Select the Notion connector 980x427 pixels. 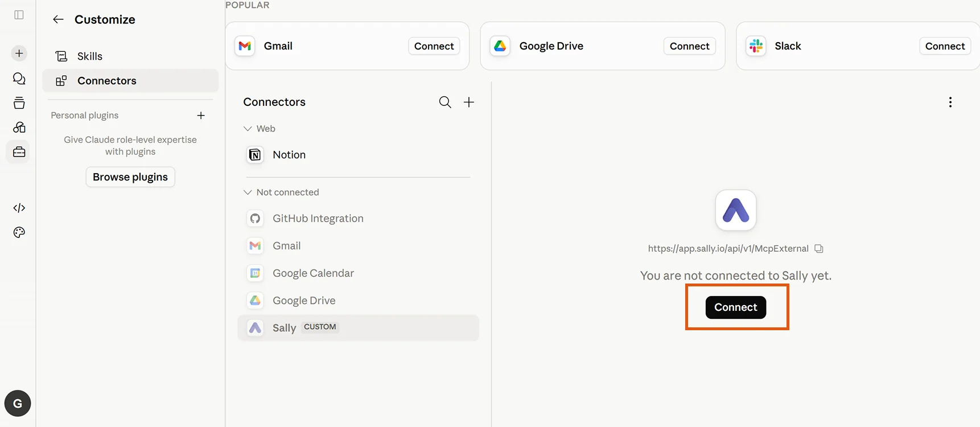point(358,155)
